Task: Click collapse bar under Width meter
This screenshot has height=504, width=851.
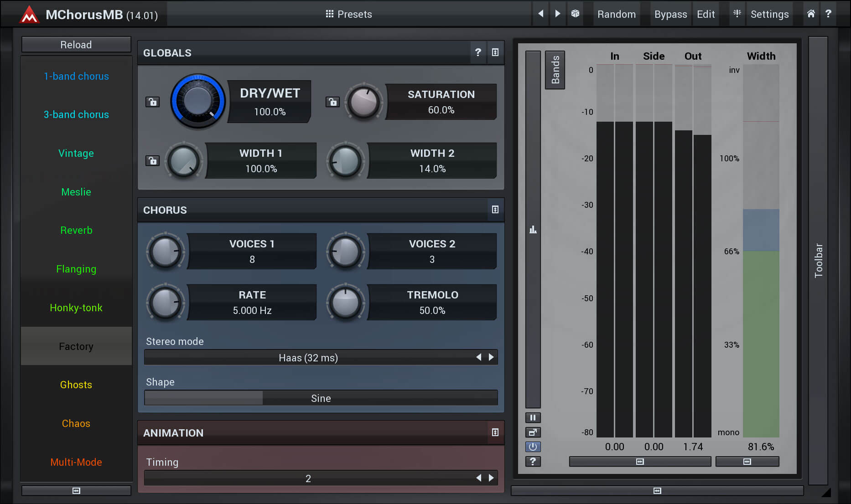Action: (x=747, y=462)
